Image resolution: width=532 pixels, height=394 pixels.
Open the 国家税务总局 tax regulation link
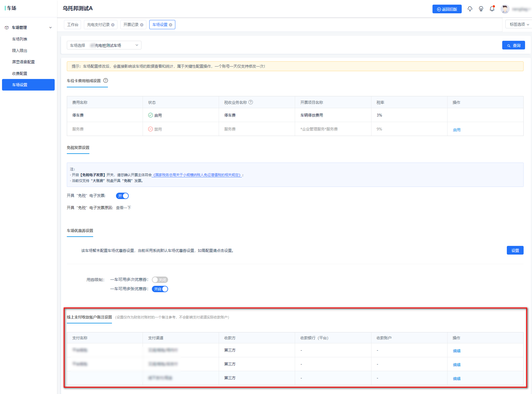197,175
